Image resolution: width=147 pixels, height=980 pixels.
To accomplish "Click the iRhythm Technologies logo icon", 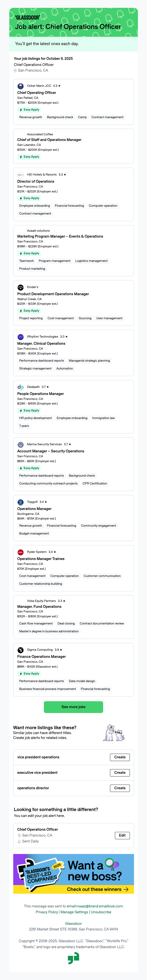I will [x=20, y=337].
